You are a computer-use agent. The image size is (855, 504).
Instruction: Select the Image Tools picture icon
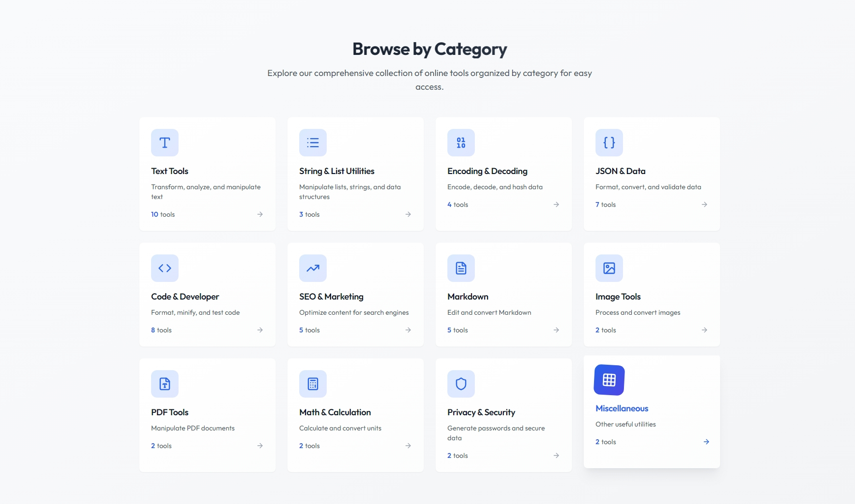[x=609, y=268]
